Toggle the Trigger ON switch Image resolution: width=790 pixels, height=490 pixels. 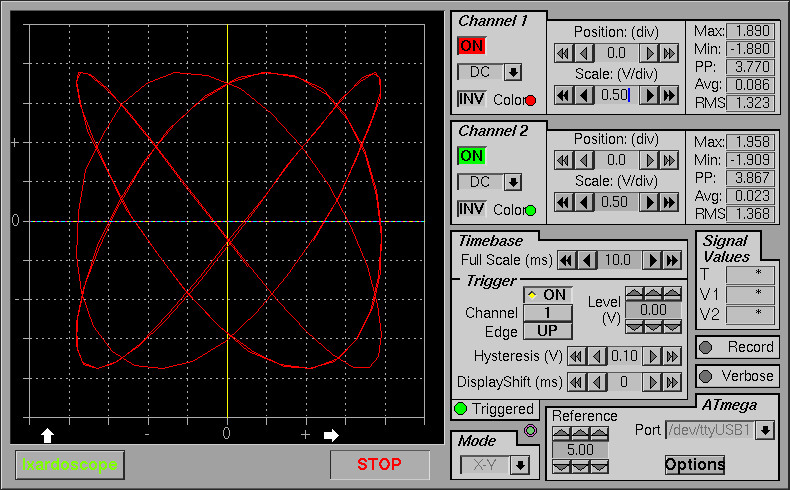click(548, 295)
